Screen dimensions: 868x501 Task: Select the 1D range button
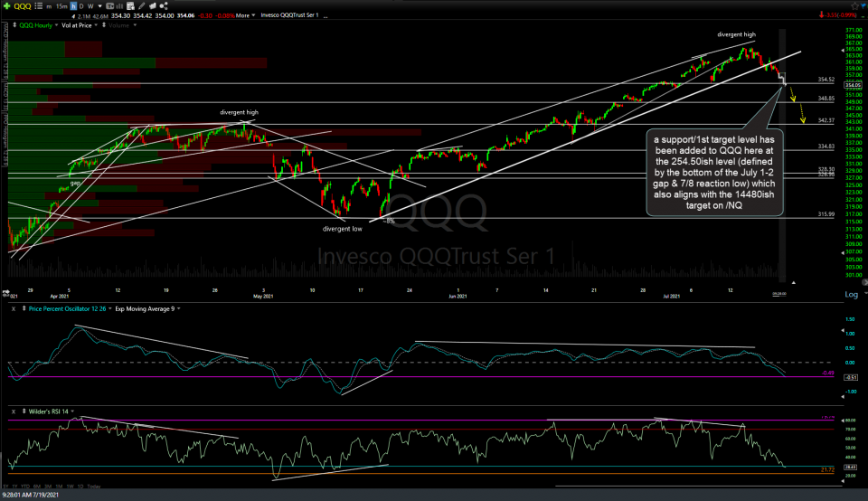[80, 486]
